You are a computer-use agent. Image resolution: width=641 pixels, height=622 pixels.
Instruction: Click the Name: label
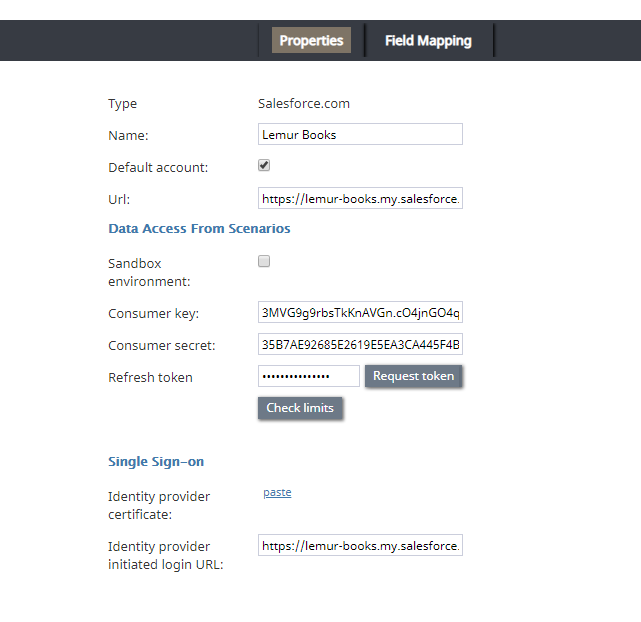pos(128,135)
